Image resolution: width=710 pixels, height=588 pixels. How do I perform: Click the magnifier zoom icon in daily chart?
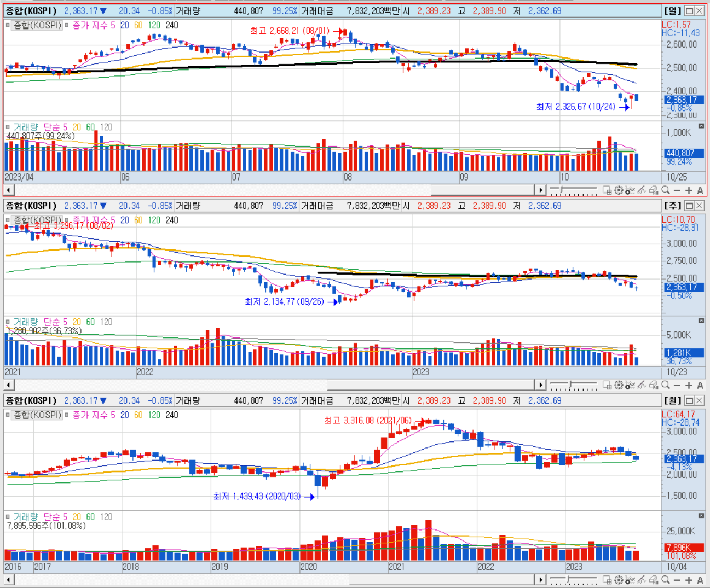(666, 190)
